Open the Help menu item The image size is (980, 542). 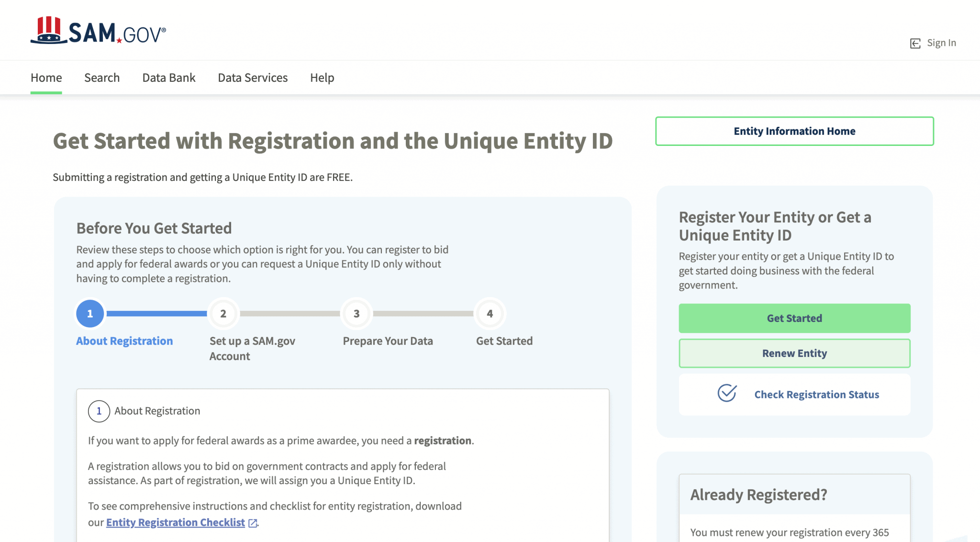322,77
